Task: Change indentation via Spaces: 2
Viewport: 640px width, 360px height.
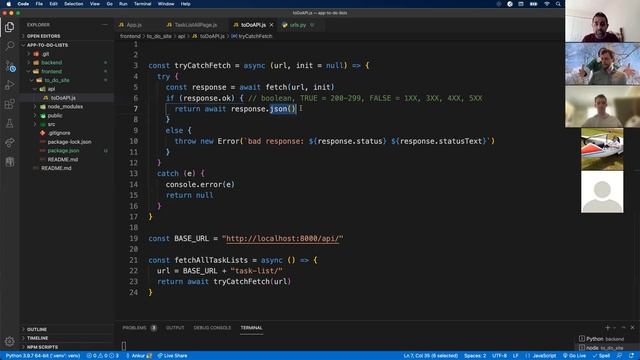Action: [x=475, y=356]
